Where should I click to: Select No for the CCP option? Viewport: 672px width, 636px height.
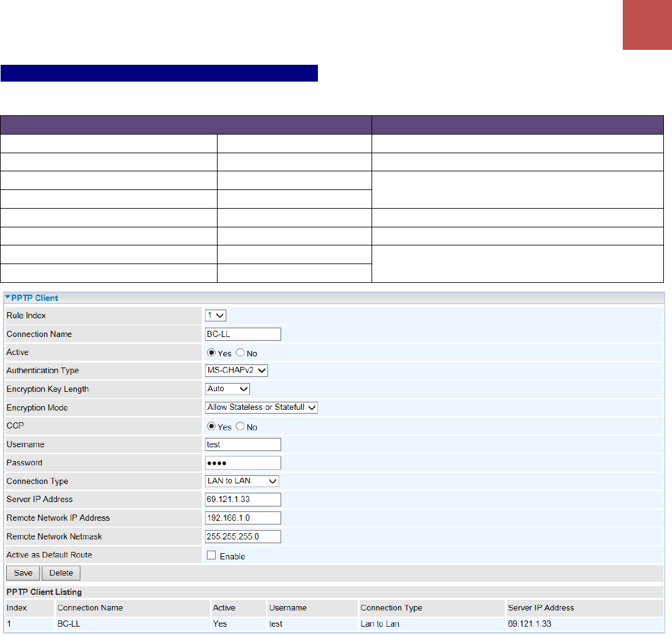[x=240, y=426]
